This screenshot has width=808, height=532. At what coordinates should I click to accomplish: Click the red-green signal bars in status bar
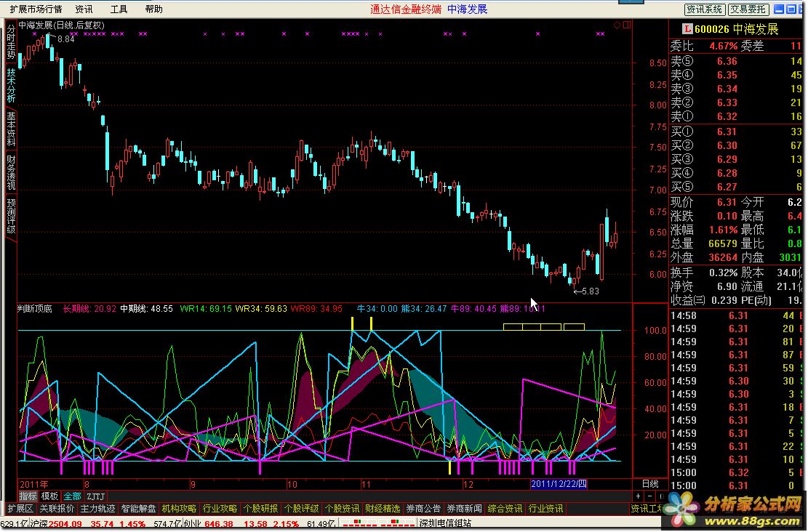[x=377, y=524]
